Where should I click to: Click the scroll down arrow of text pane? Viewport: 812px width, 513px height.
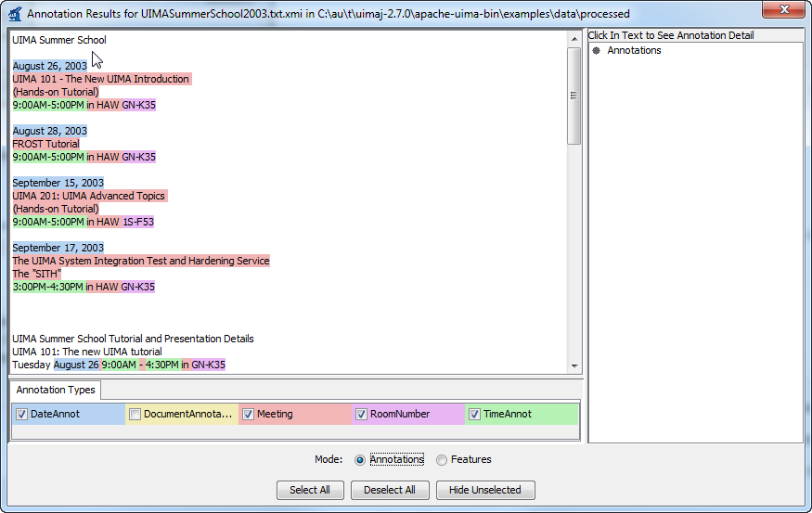pyautogui.click(x=574, y=366)
